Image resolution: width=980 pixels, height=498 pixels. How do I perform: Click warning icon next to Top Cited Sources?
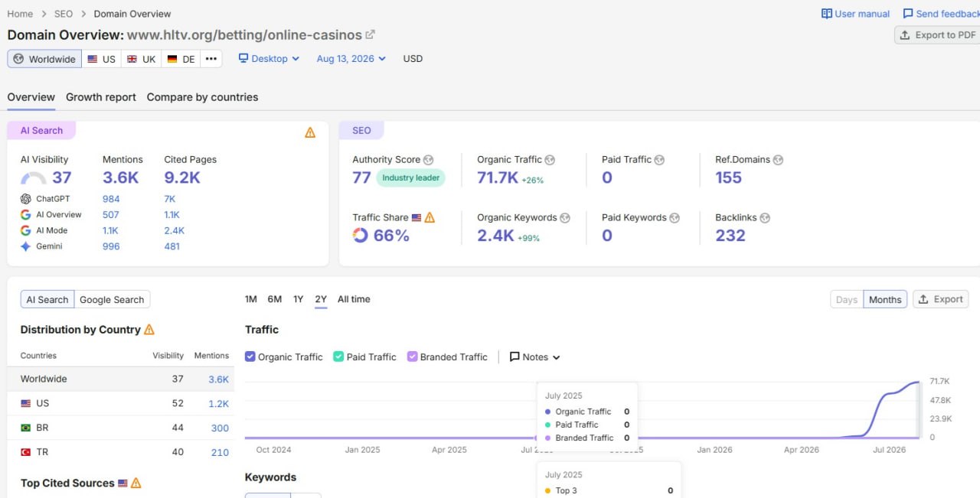point(136,483)
